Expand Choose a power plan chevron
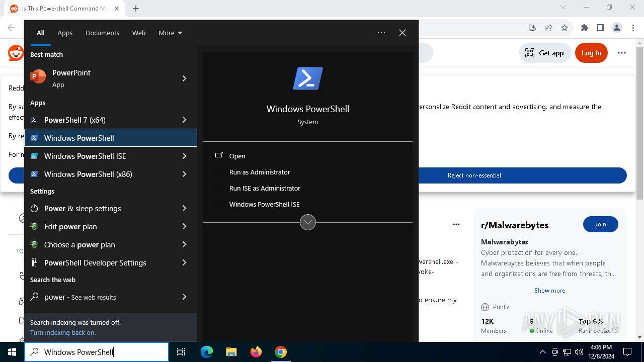 point(185,244)
